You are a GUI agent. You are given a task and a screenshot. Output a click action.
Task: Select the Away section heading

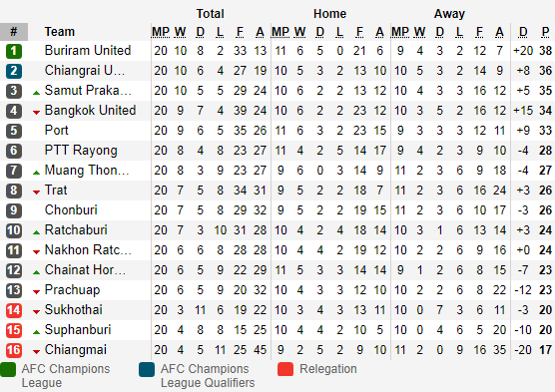tap(449, 13)
